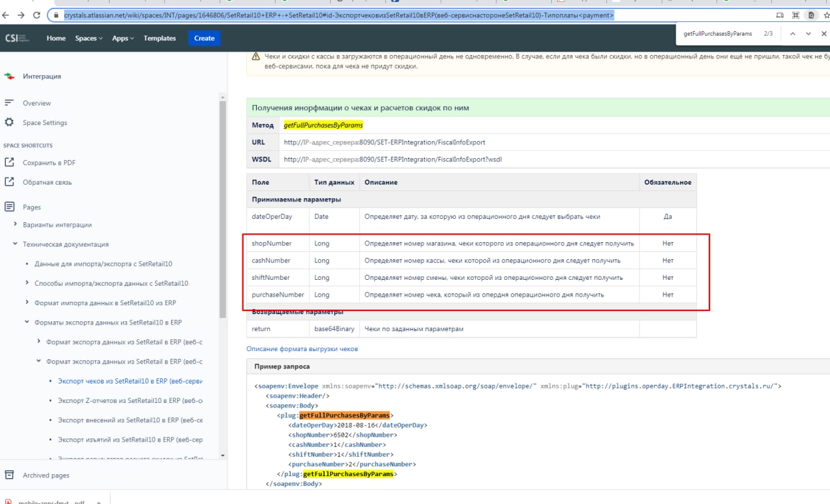
Task: Click the Интеграция space logo icon
Action: (9, 76)
